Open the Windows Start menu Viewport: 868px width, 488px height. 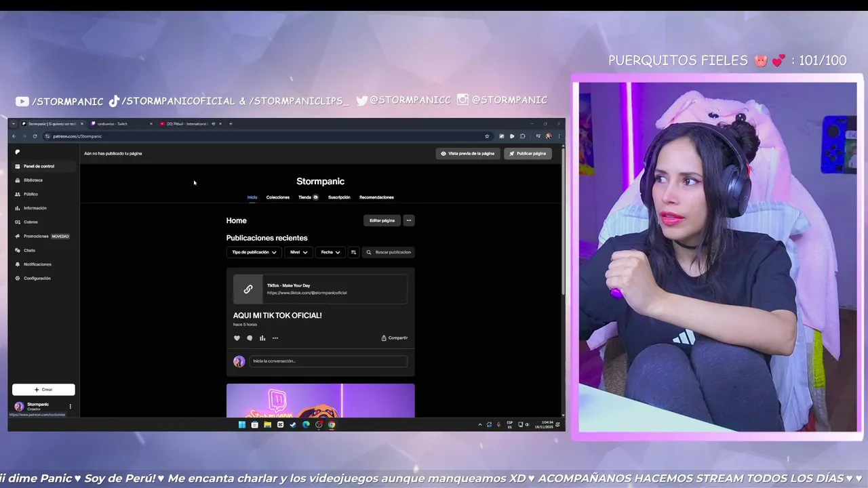coord(242,425)
